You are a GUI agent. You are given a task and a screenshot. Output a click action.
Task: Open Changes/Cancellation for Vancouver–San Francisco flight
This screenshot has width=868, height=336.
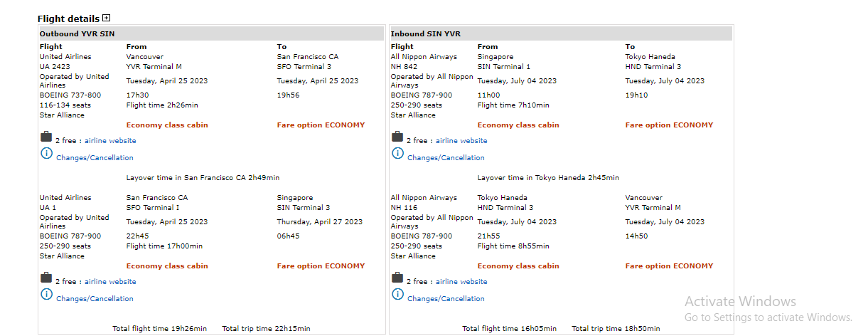point(95,158)
